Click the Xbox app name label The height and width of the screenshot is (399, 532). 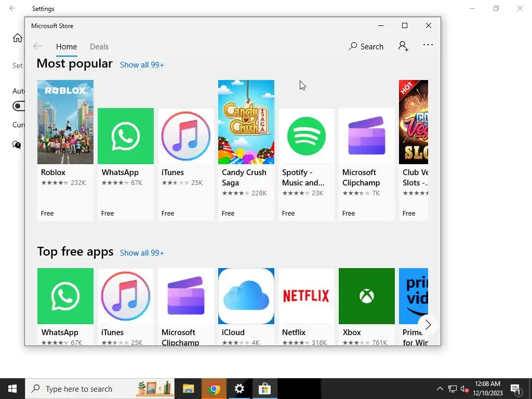click(x=352, y=332)
